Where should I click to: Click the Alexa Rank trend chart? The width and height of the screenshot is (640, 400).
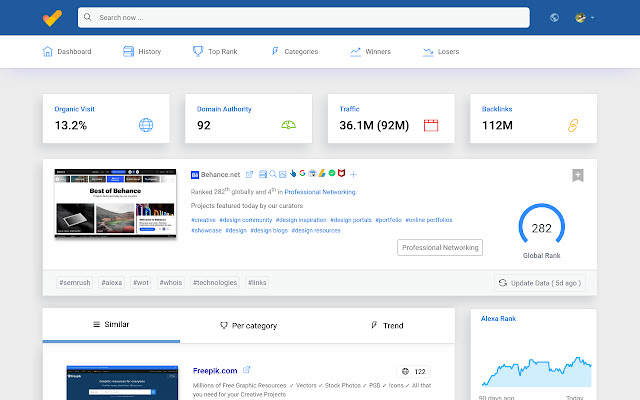(536, 372)
